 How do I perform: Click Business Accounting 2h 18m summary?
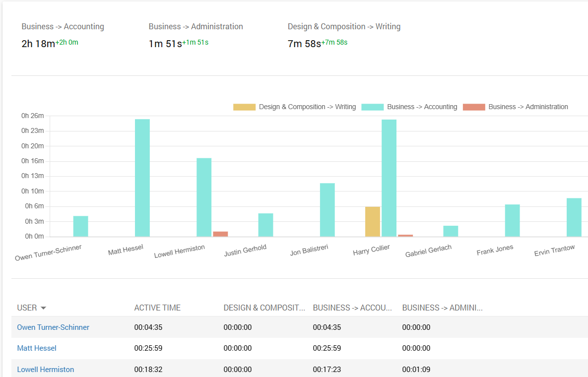click(38, 44)
